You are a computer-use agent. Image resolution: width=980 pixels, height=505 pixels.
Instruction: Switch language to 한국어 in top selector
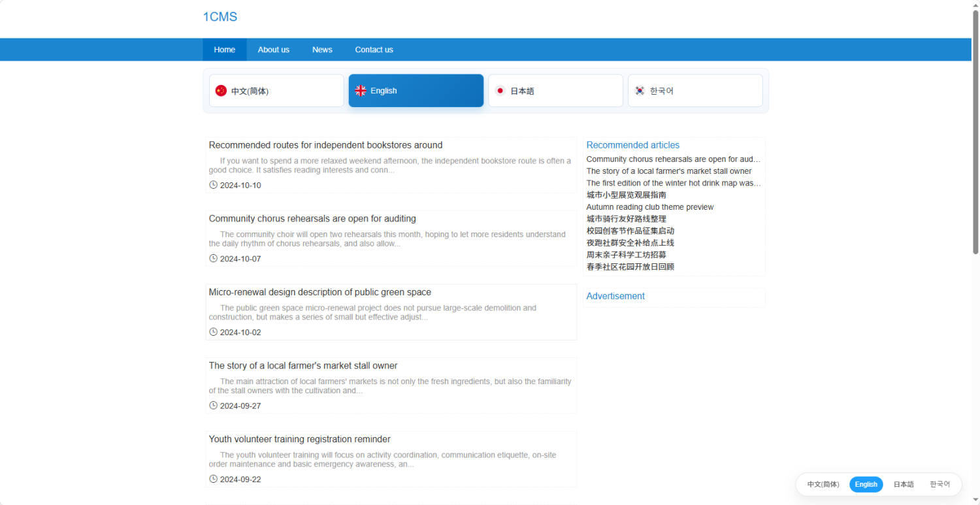click(696, 91)
